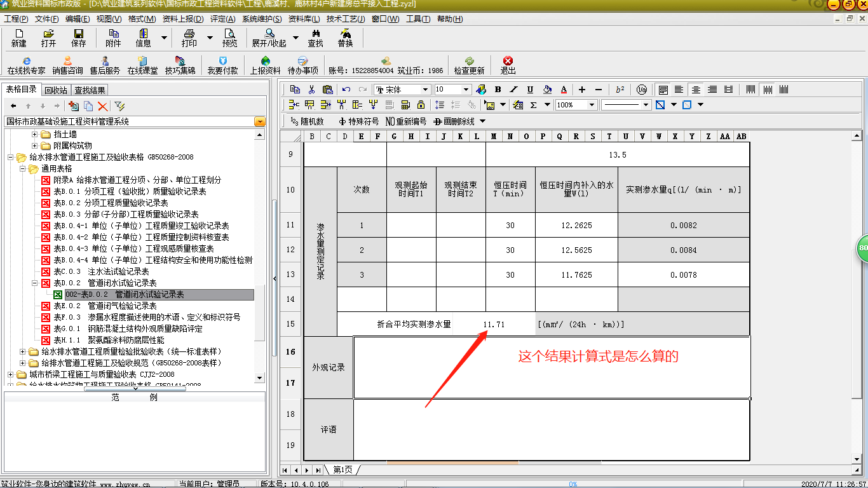Expand the 挡土墙 folder
This screenshot has height=488, width=868.
(x=35, y=134)
